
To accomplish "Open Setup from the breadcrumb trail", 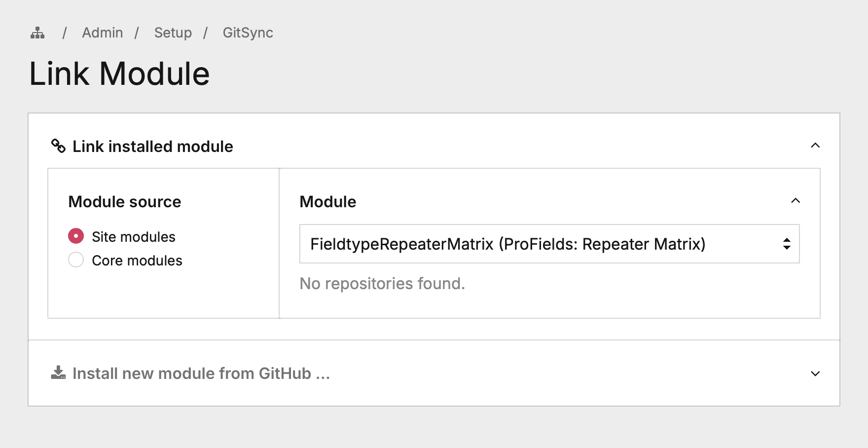I will point(173,33).
